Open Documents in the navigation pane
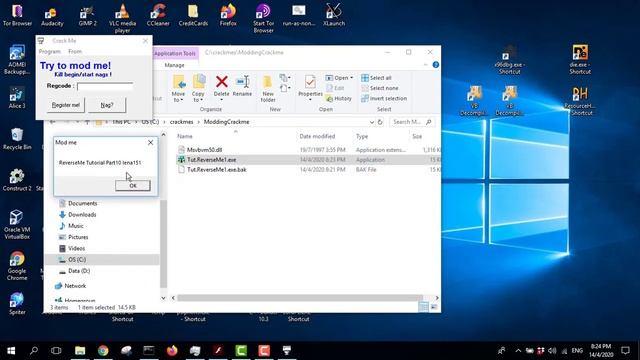 (x=82, y=203)
